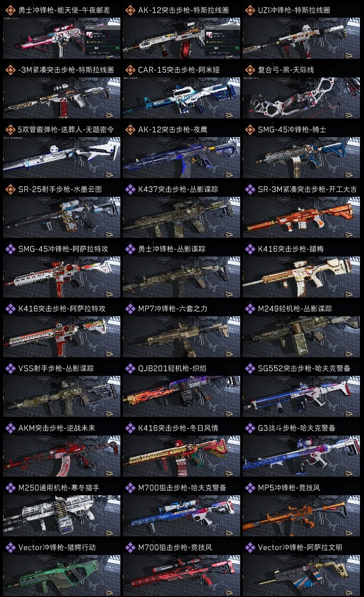364x597 pixels.
Task: Click the 勇士冲锋枪-能天使-午夜邮差 title
Action: [x=64, y=10]
